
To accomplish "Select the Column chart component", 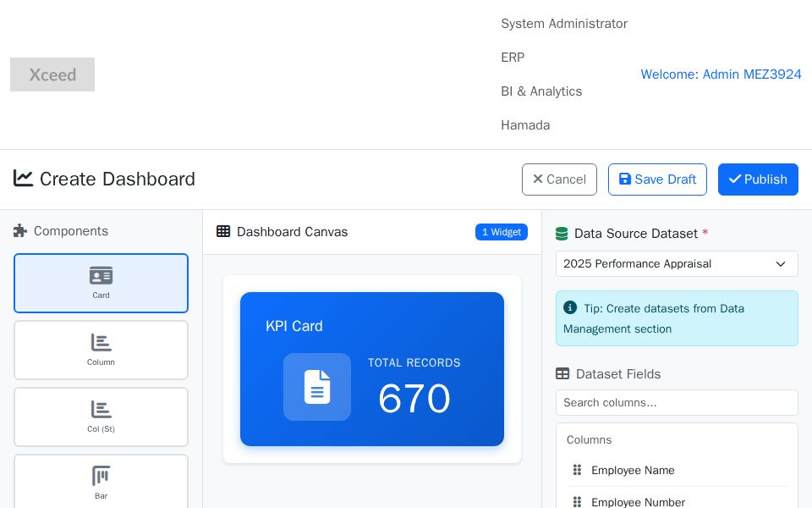I will 101,350.
